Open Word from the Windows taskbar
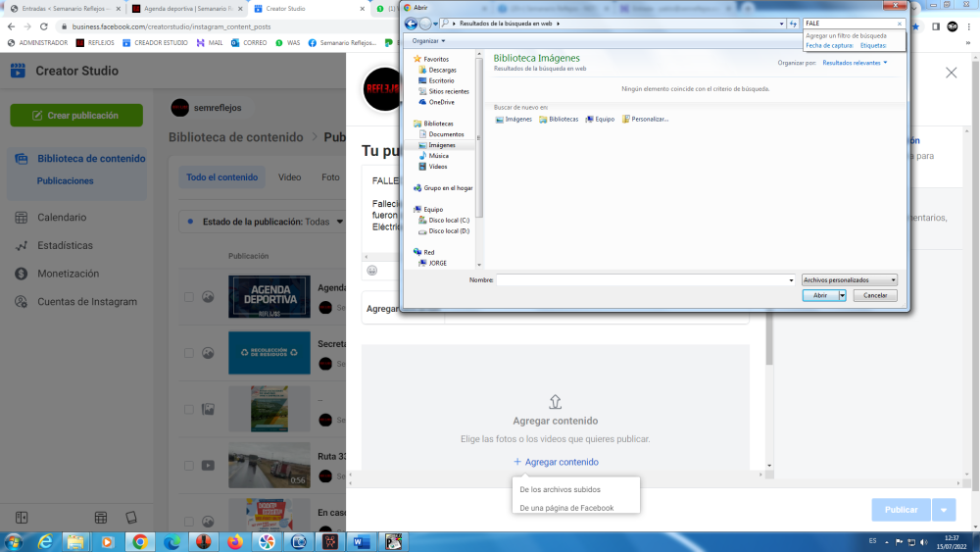 click(362, 542)
